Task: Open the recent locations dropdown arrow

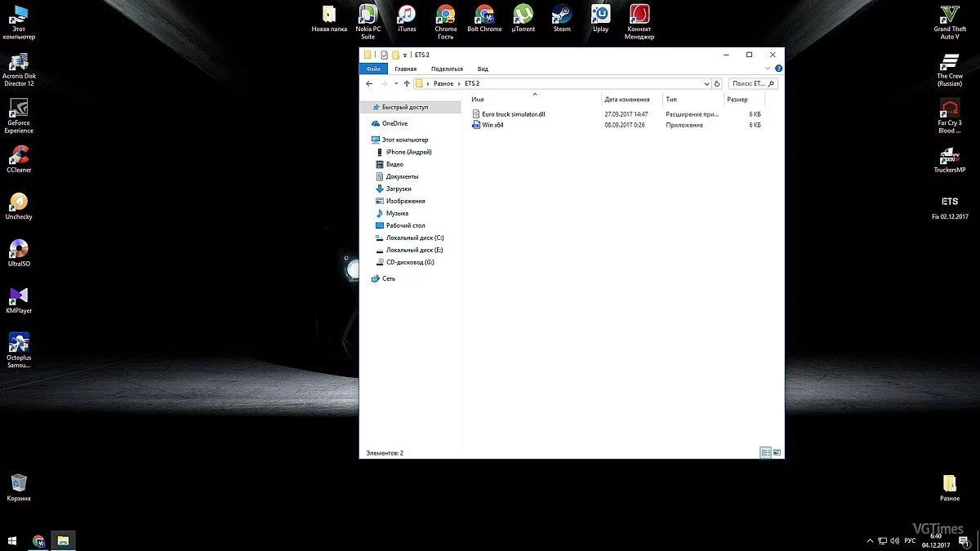Action: 396,83
